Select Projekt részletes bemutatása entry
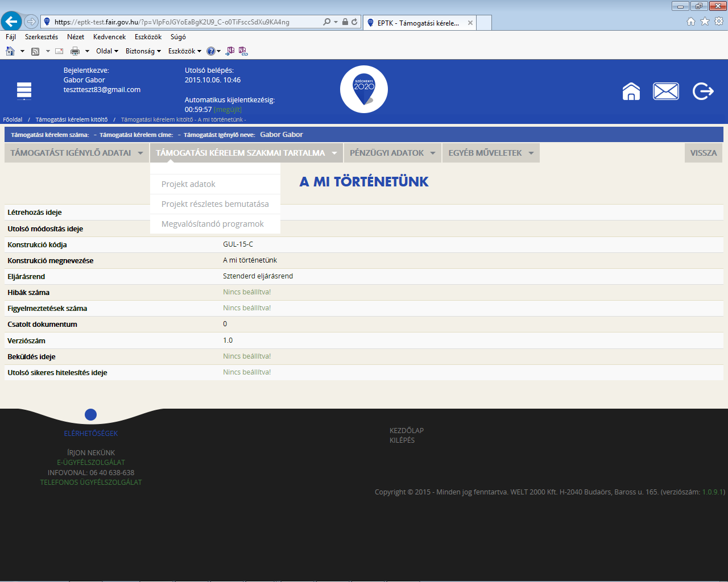The width and height of the screenshot is (728, 582). [215, 204]
